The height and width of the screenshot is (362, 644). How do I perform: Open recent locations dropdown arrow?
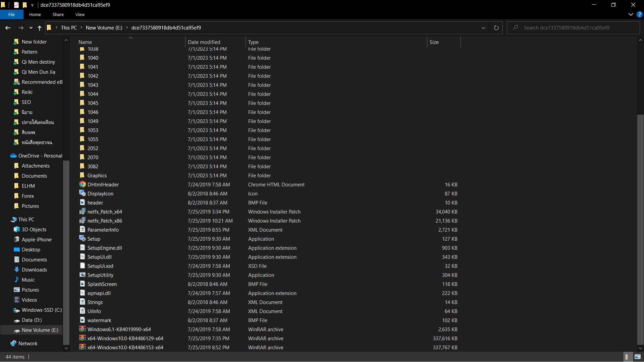[x=31, y=28]
